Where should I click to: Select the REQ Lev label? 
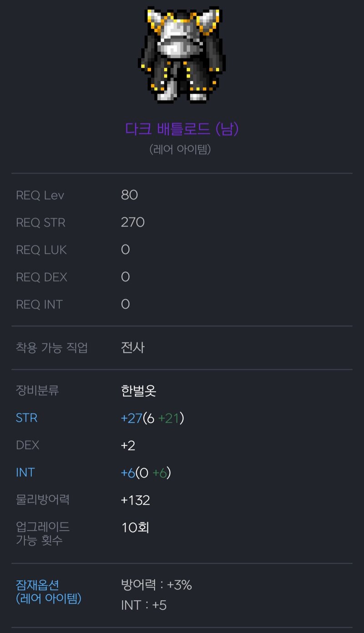coord(40,195)
